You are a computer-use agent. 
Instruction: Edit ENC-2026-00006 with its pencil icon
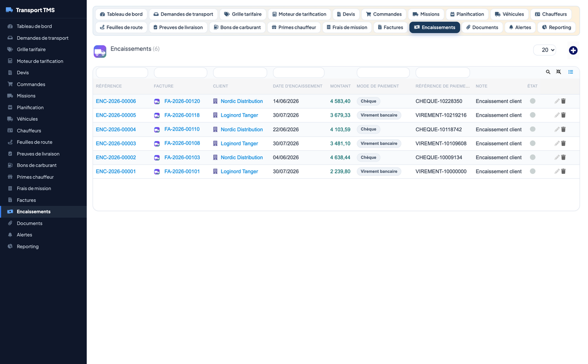(557, 101)
